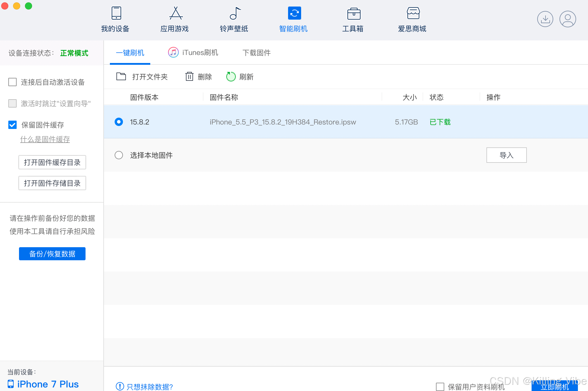
Task: Select the local firmware radio button
Action: [x=119, y=155]
